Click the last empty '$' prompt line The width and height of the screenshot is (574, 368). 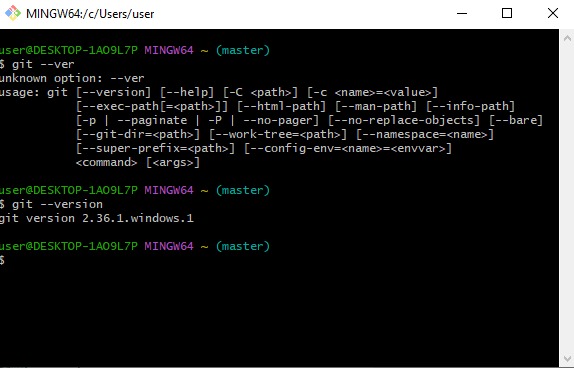point(2,260)
